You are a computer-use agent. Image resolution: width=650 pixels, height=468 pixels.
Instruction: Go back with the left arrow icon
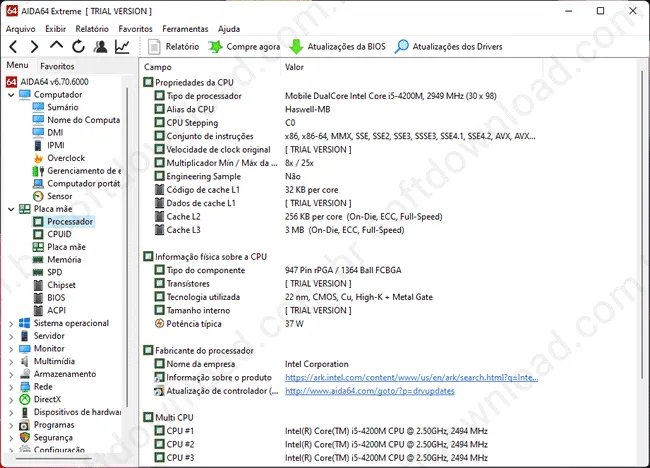click(x=13, y=47)
